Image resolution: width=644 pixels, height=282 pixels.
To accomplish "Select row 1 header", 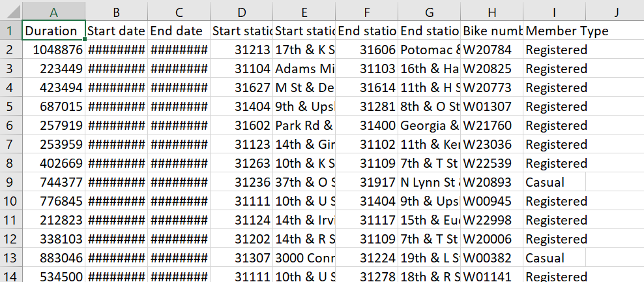I will [x=10, y=31].
